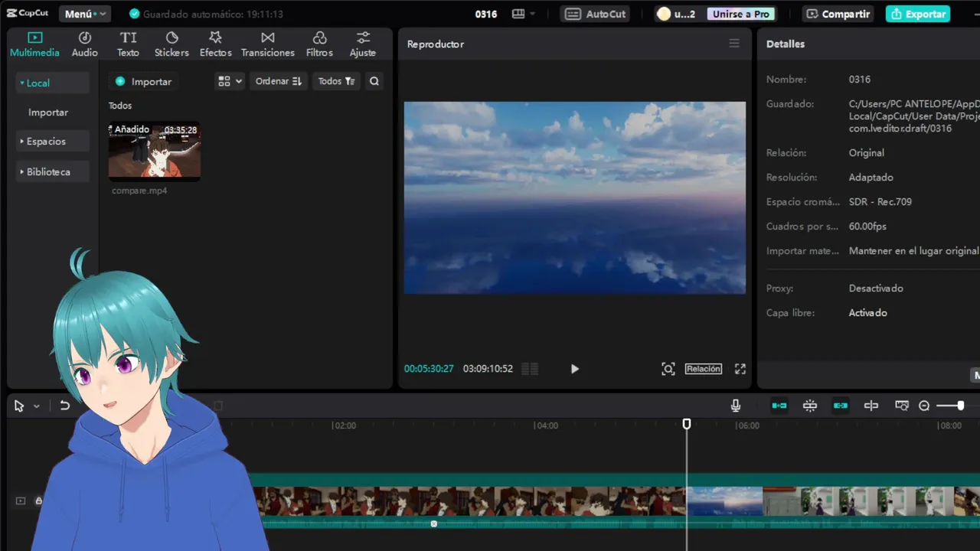Open the Reproductor panel menu
Viewport: 980px width, 551px height.
pos(734,44)
